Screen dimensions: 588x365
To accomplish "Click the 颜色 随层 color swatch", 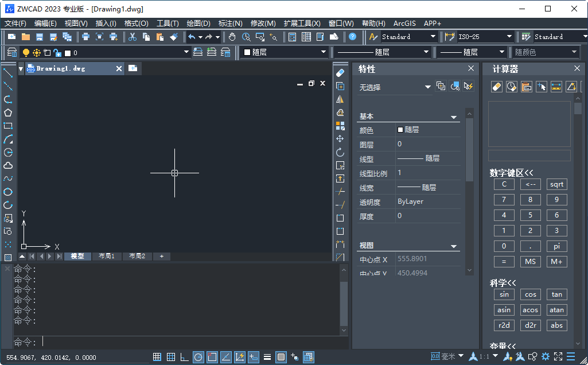I will [400, 130].
